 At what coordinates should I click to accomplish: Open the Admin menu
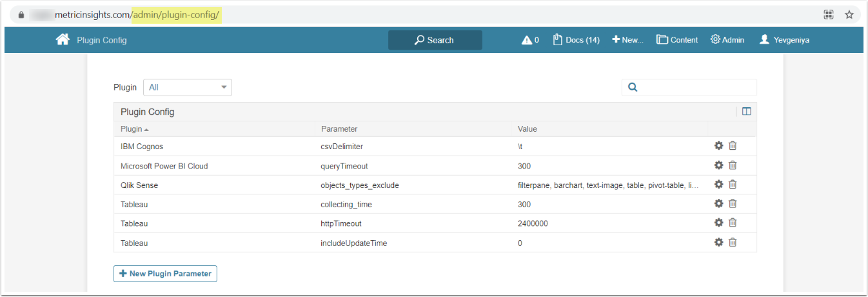[727, 40]
